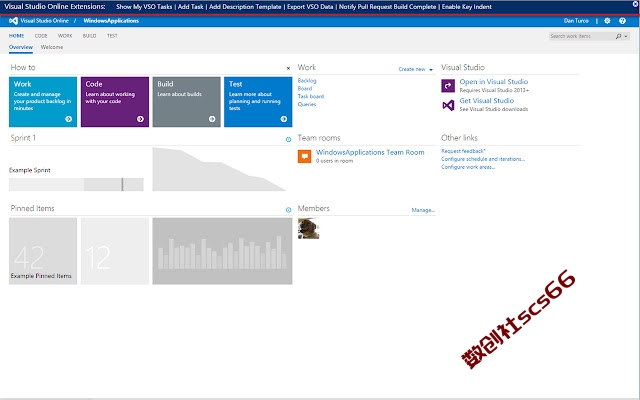Click Sprint 1 info icon

point(289,139)
